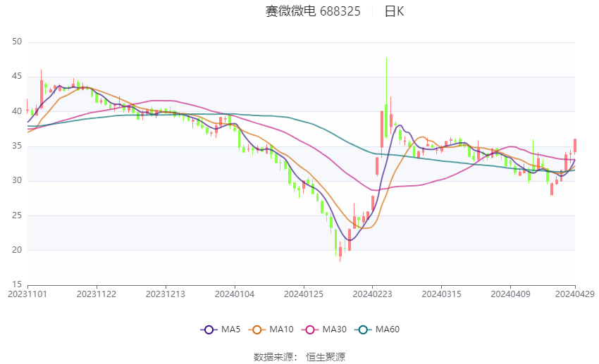Hide the MA60 series via its label

pos(388,330)
